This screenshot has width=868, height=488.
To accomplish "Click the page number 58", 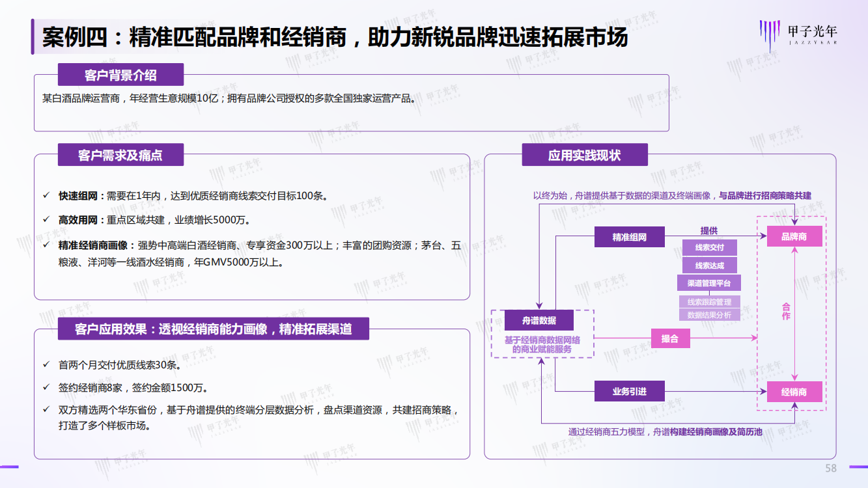I will [x=831, y=469].
